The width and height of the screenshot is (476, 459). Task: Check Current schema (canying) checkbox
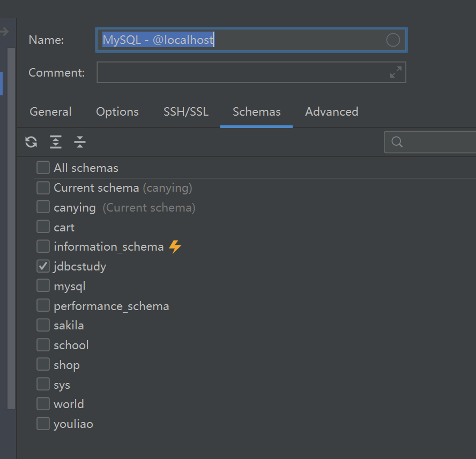point(43,188)
